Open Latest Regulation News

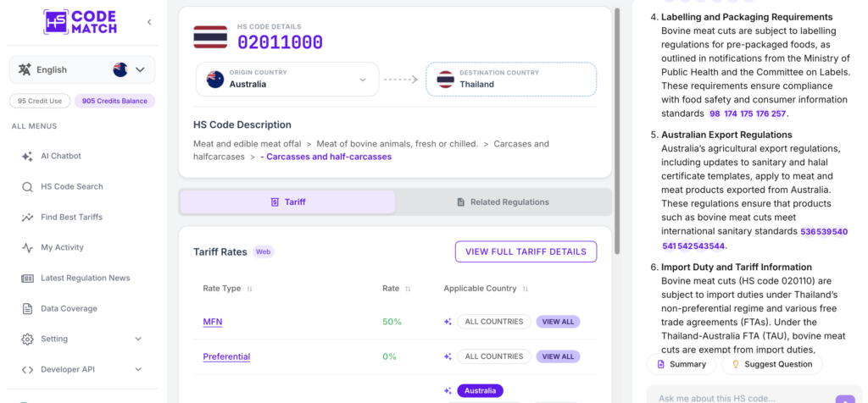86,278
